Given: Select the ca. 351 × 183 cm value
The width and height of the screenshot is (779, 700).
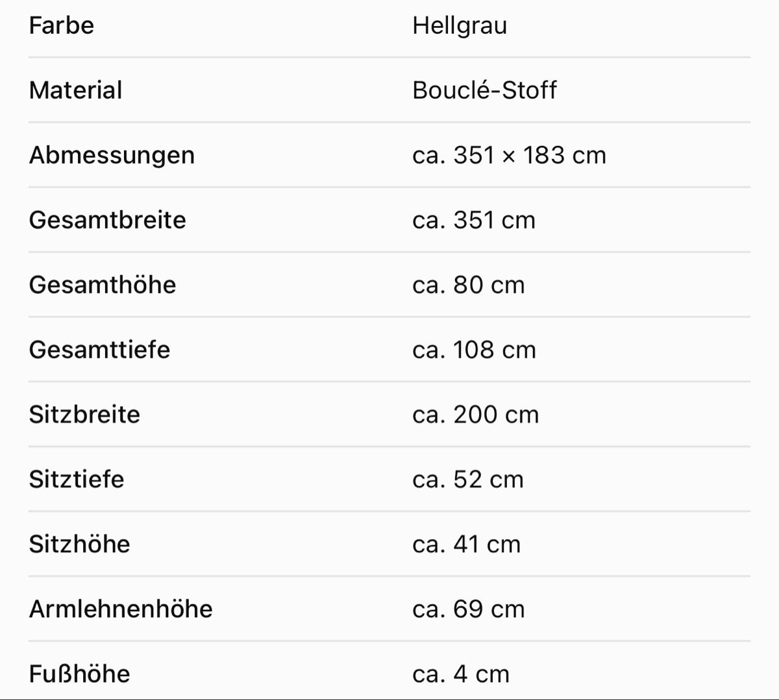Looking at the screenshot, I should [x=509, y=155].
